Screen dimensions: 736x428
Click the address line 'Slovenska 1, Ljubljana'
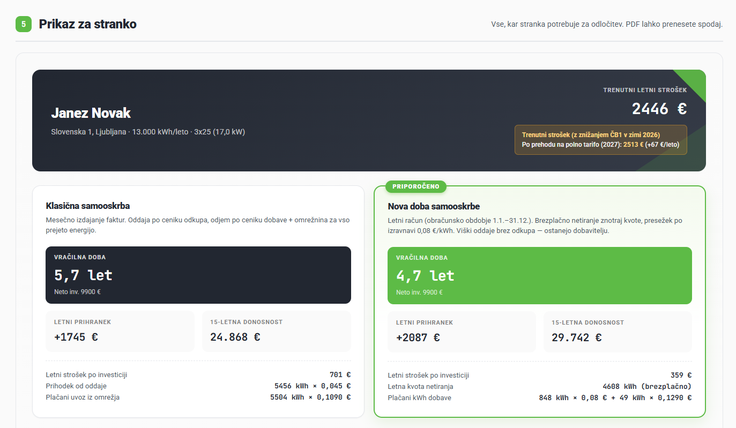88,132
